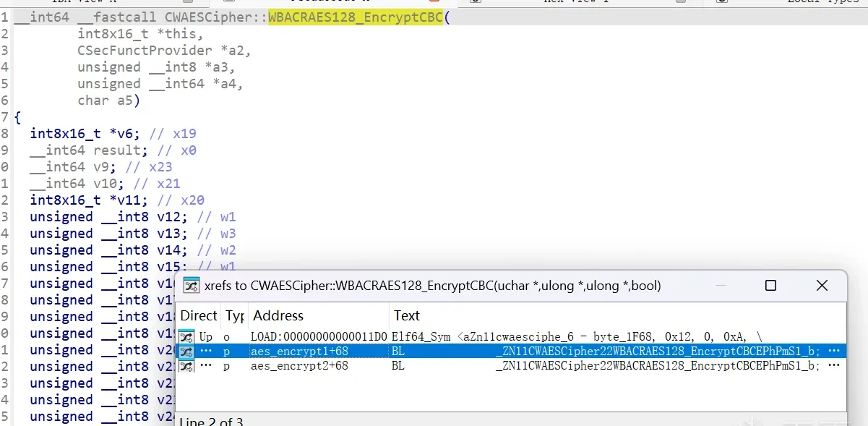The height and width of the screenshot is (426, 868).
Task: Close the xrefs dialog
Action: (822, 286)
